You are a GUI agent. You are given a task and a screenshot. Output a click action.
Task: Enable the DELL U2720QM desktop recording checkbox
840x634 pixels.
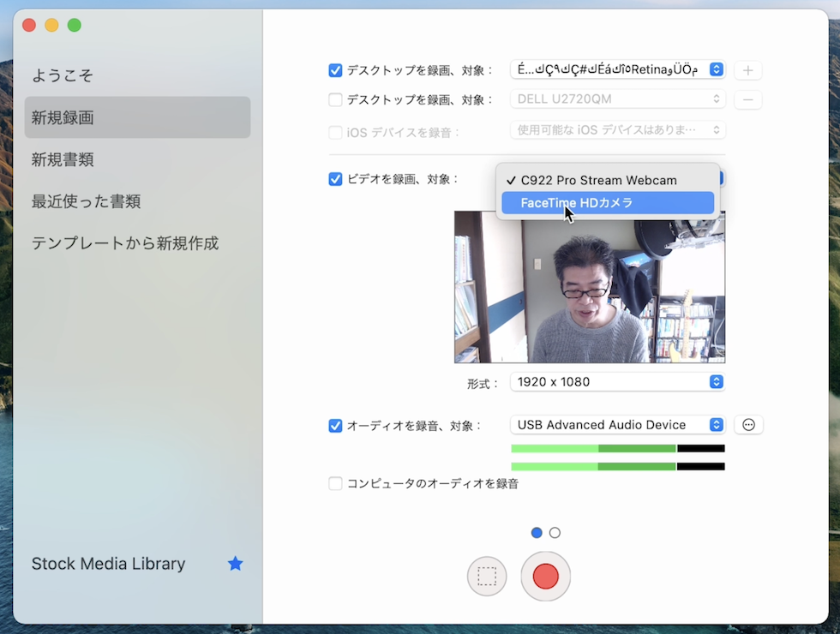coord(335,99)
